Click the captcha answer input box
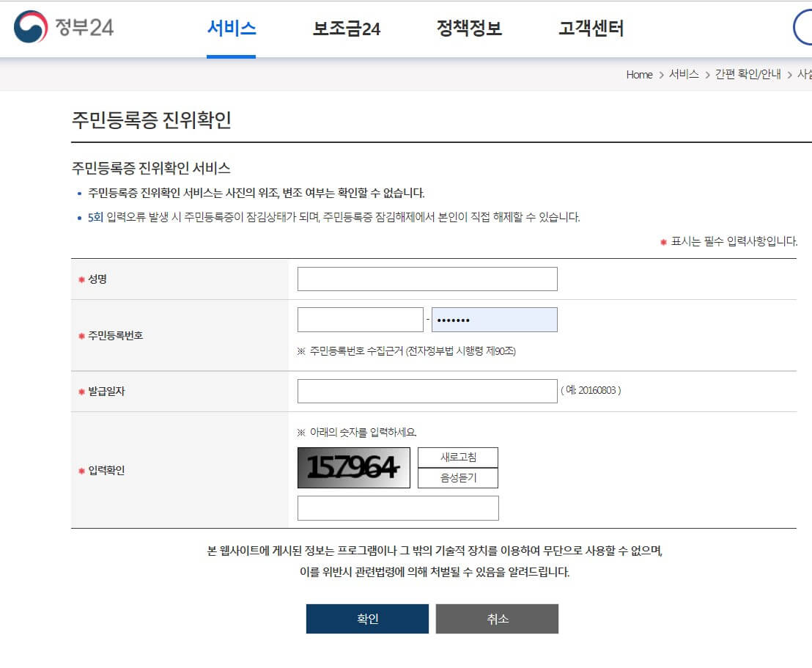The height and width of the screenshot is (668, 812). coord(398,507)
